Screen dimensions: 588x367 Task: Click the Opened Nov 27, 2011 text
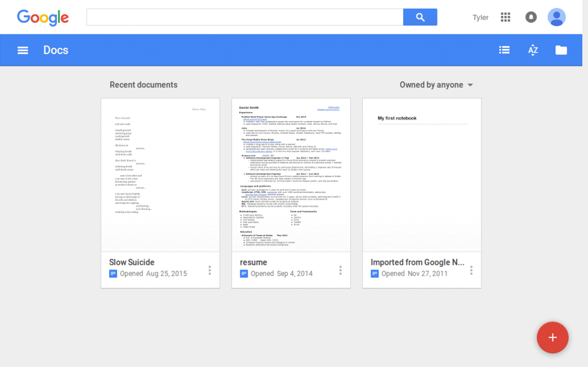(x=415, y=273)
